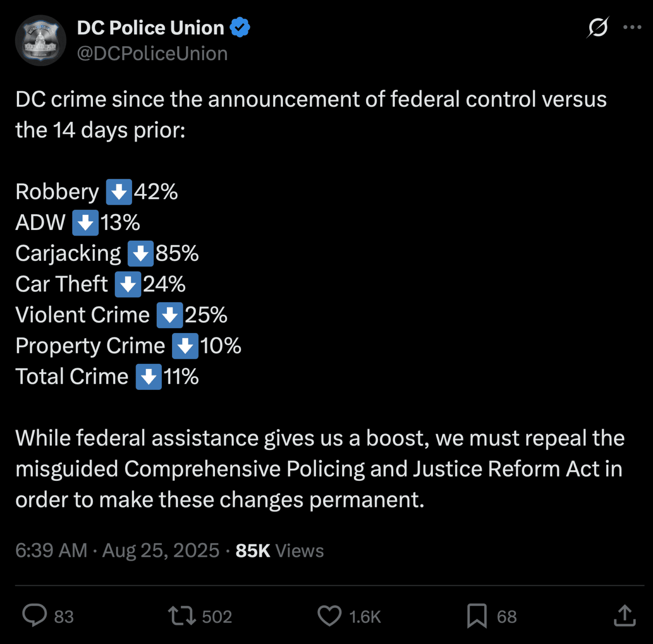Click the 68 bookmarks count
This screenshot has height=644, width=653.
507,617
